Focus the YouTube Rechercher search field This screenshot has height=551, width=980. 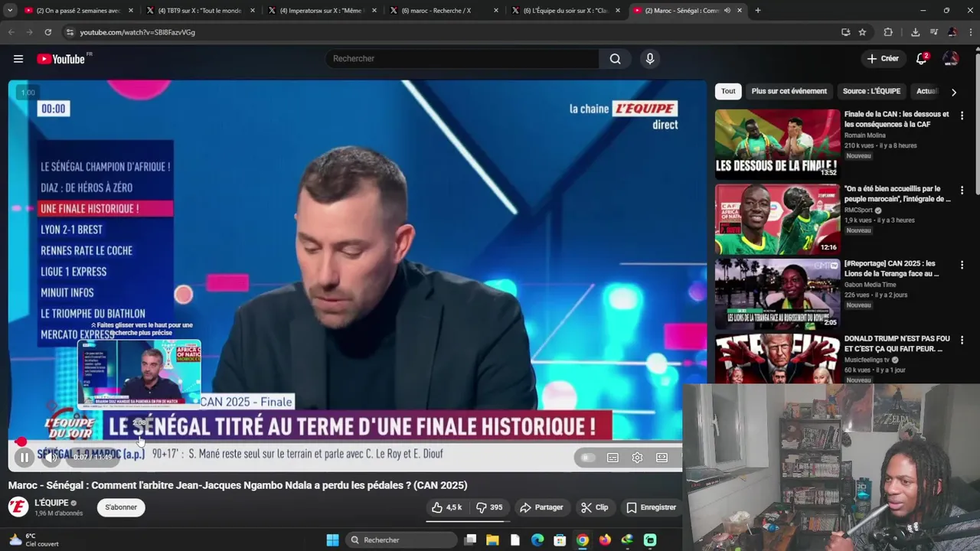pos(462,59)
